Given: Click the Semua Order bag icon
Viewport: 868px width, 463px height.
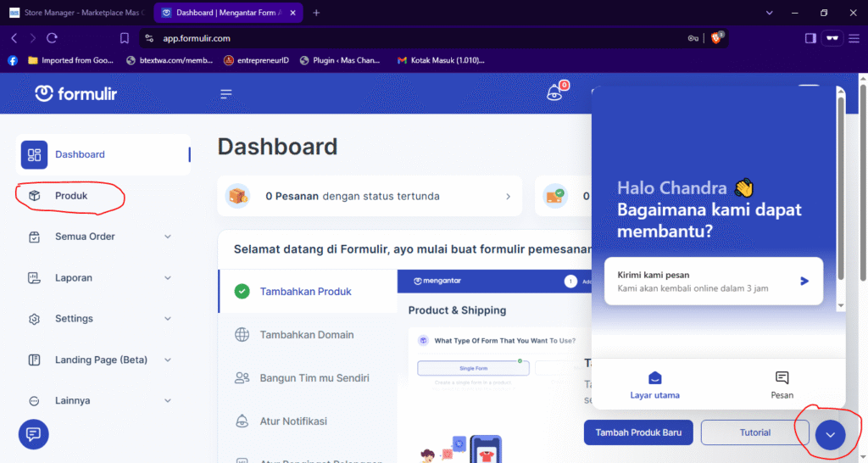Looking at the screenshot, I should pyautogui.click(x=34, y=237).
